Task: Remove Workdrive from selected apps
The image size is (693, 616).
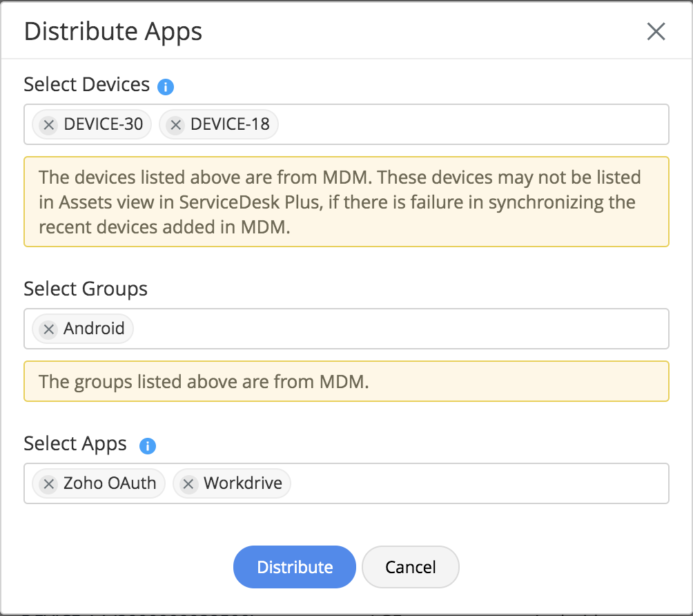Action: 188,484
